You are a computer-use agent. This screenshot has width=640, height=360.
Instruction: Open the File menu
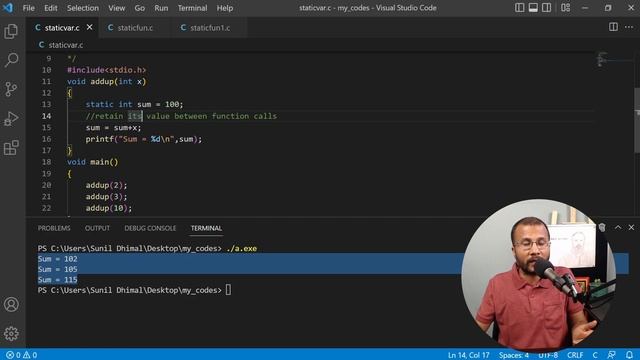29,8
